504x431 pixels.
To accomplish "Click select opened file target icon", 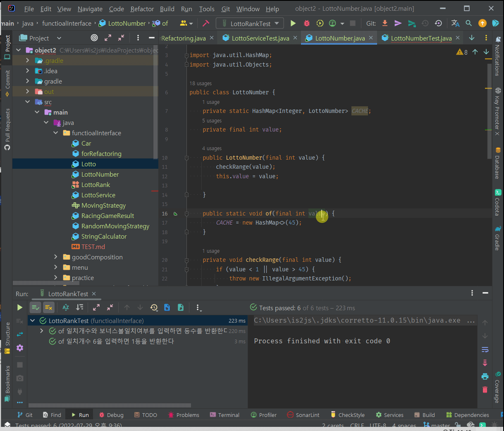I will click(94, 38).
